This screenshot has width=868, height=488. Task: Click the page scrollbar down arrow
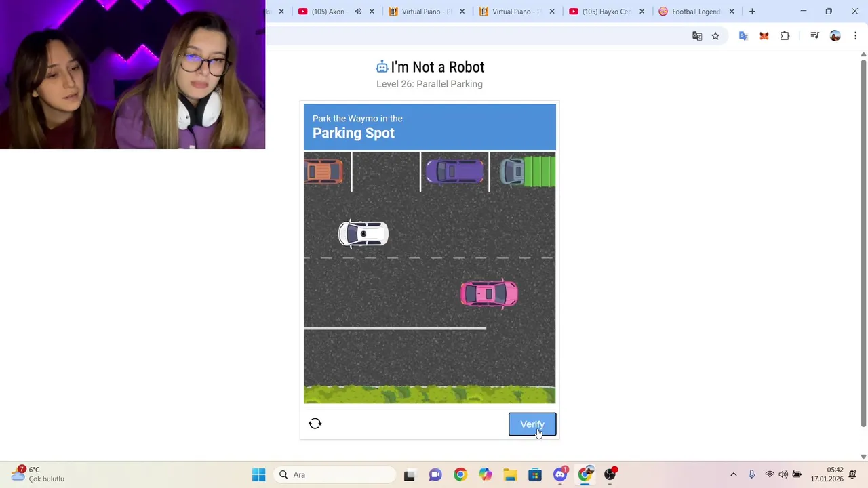[863, 457]
